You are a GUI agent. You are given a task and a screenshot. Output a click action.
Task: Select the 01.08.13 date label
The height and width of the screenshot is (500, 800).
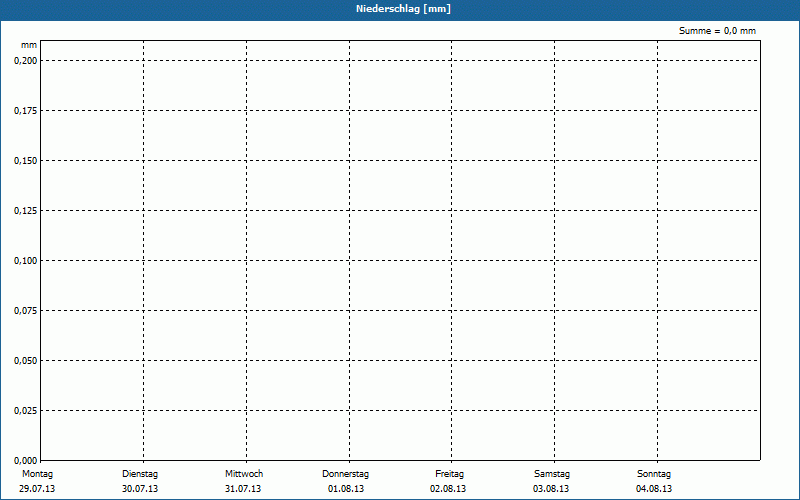[x=346, y=489]
